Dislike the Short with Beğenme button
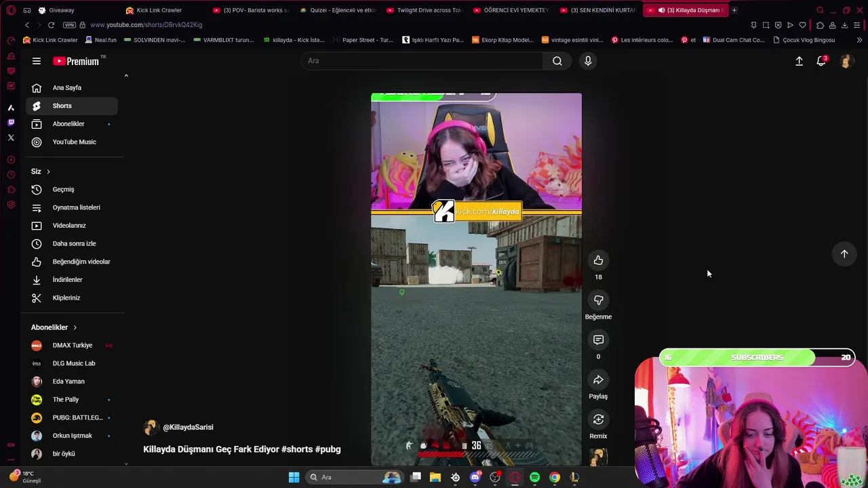 (598, 300)
